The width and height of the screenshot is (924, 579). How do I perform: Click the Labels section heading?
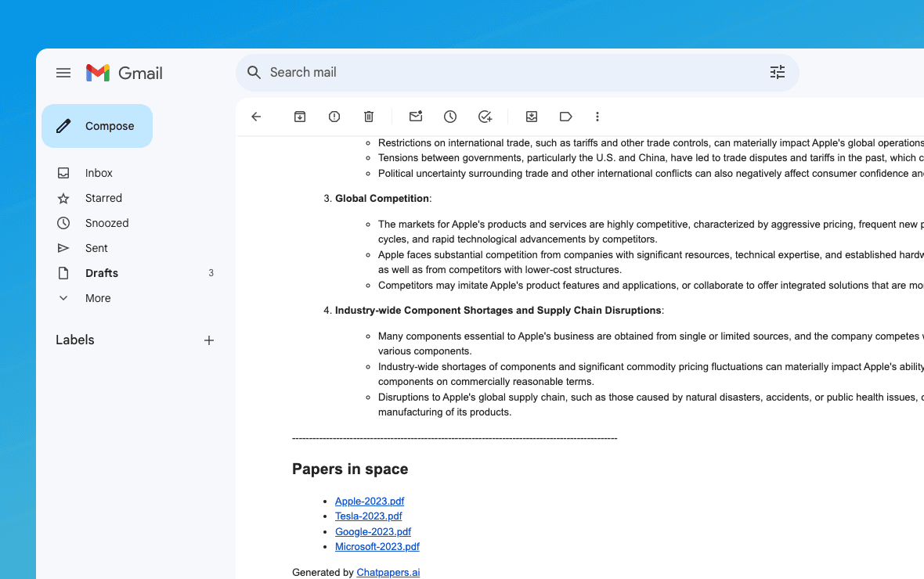coord(75,340)
